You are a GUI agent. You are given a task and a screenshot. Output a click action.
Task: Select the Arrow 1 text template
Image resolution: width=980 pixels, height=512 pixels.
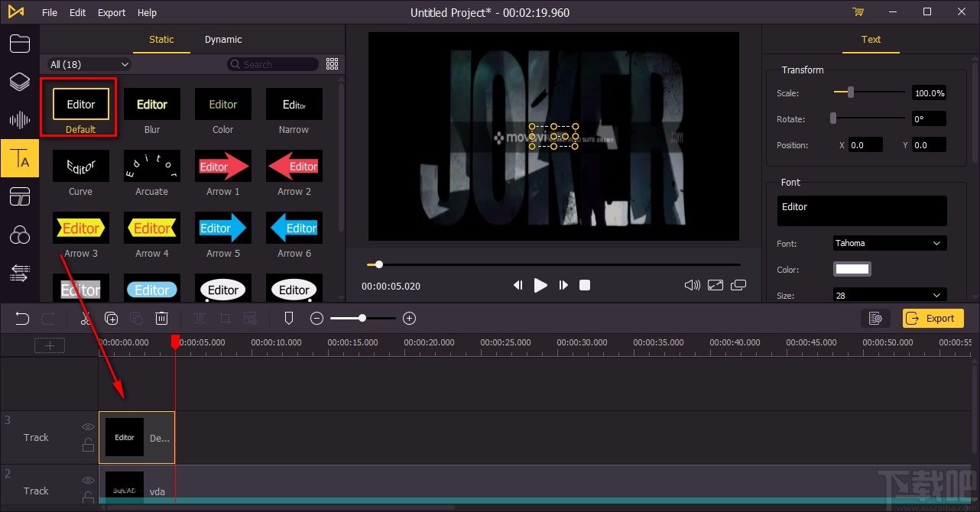223,167
